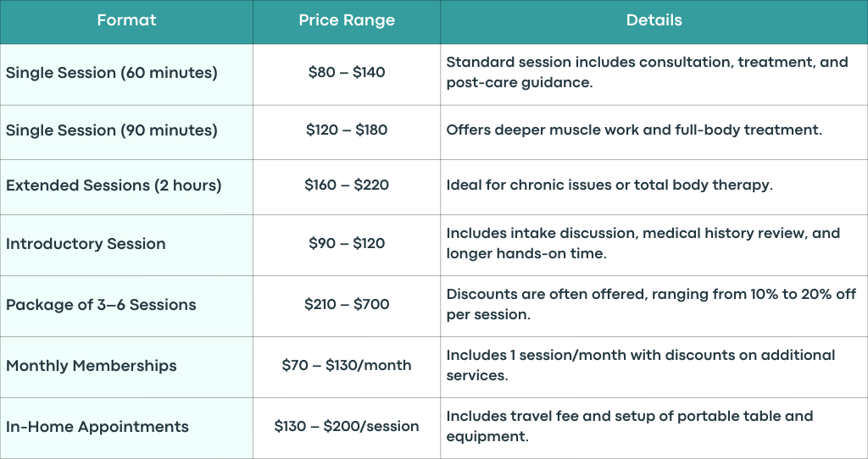The width and height of the screenshot is (868, 459).
Task: Click the chronic issues details text
Action: point(609,185)
